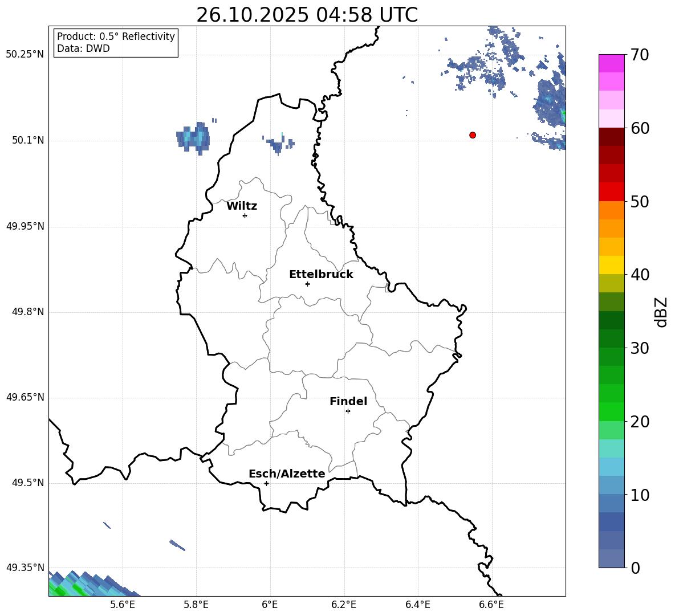The height and width of the screenshot is (616, 675).
Task: Click the latitude label '49.65°N'
Action: tap(25, 397)
